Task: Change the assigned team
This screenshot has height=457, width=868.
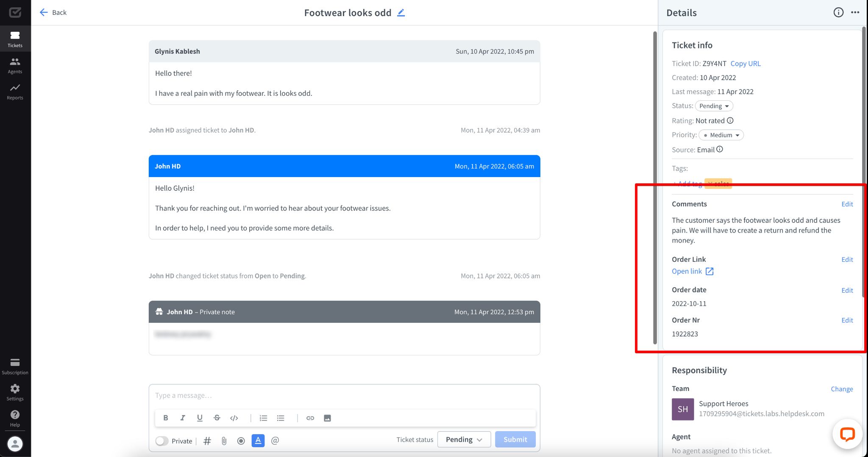Action: click(x=842, y=389)
